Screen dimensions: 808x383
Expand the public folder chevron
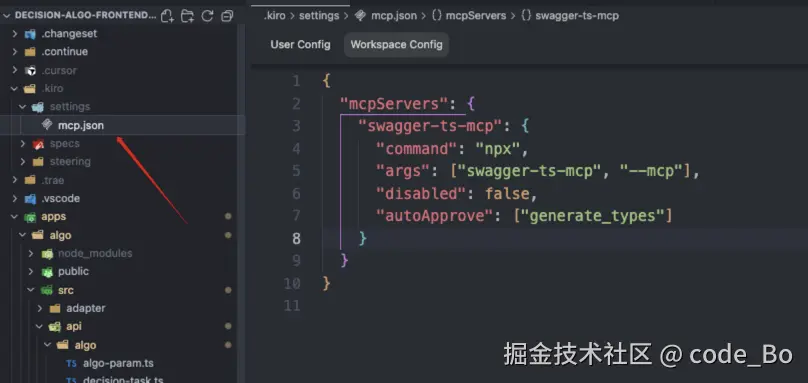[31, 272]
